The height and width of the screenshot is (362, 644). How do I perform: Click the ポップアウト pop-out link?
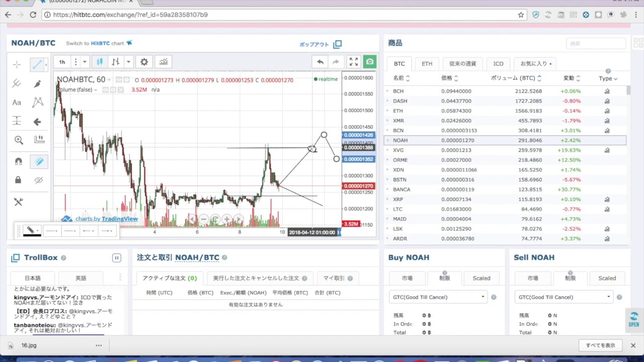pos(320,44)
